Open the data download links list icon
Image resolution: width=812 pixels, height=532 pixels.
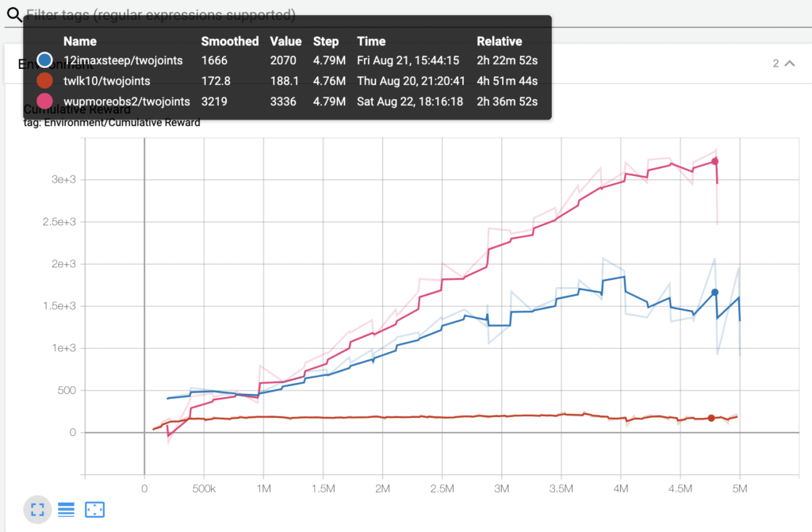coord(66,510)
